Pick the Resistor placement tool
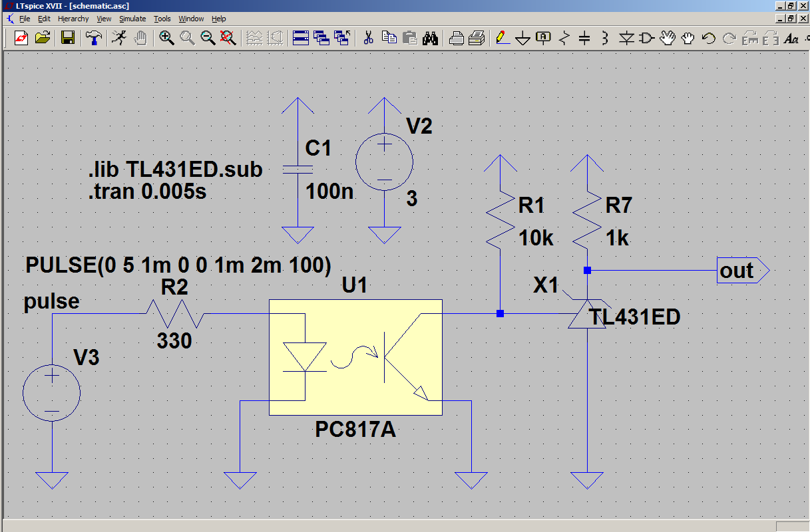Viewport: 810px width, 532px height. 564,39
